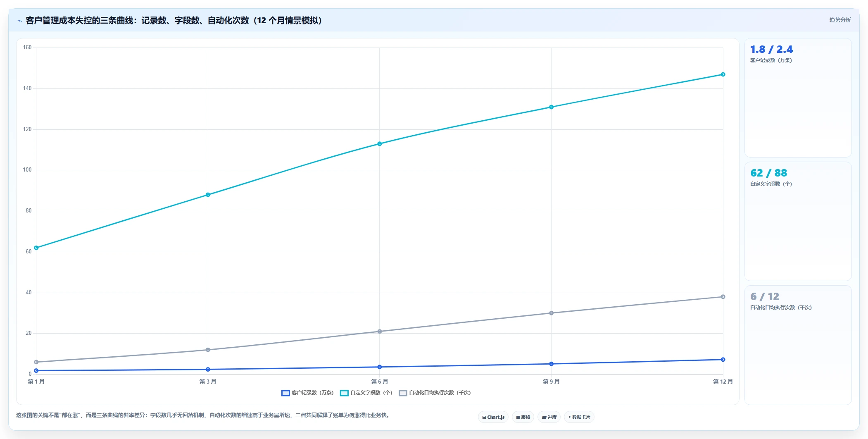This screenshot has height=439, width=868.
Task: Click the y-axis value 120
Action: point(27,129)
